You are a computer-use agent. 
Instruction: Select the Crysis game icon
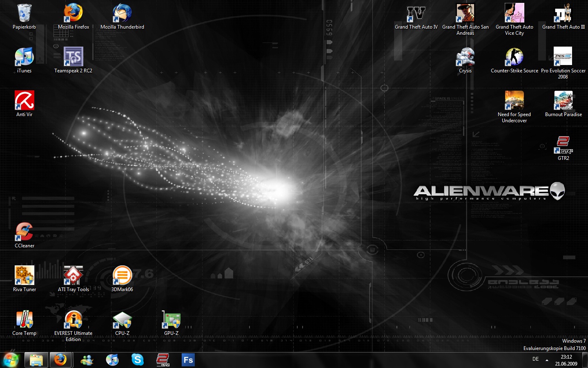(465, 57)
